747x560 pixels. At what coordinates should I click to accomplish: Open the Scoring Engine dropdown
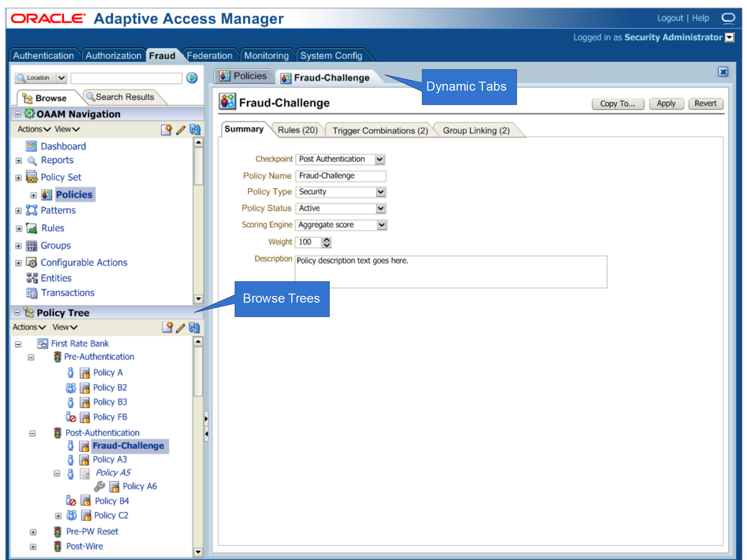point(382,225)
